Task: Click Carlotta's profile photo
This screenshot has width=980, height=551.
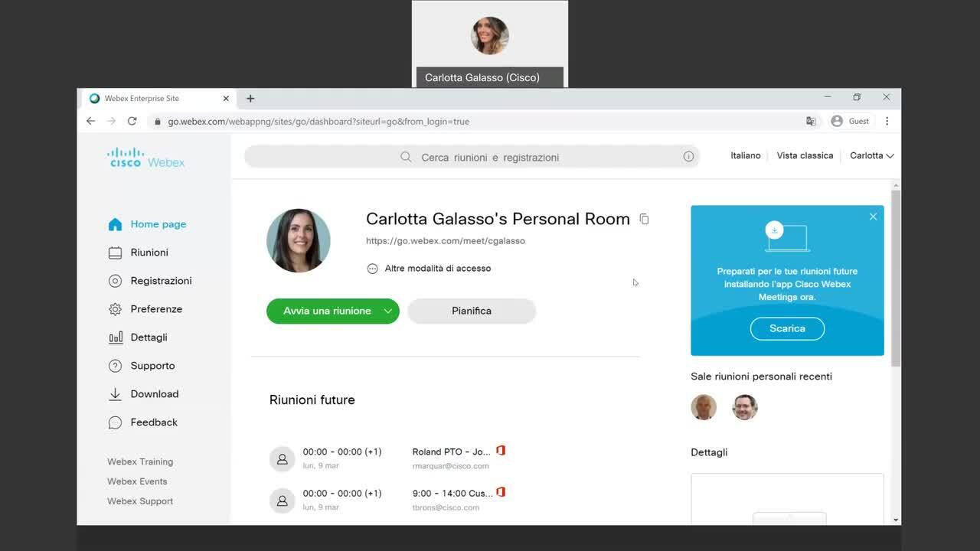Action: click(299, 240)
